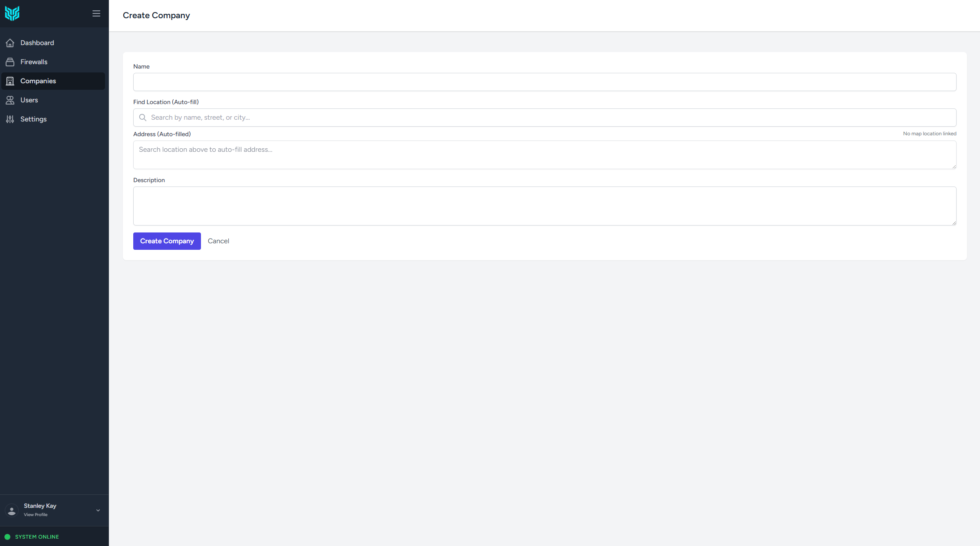The image size is (980, 546).
Task: Cancel company creation
Action: 218,241
